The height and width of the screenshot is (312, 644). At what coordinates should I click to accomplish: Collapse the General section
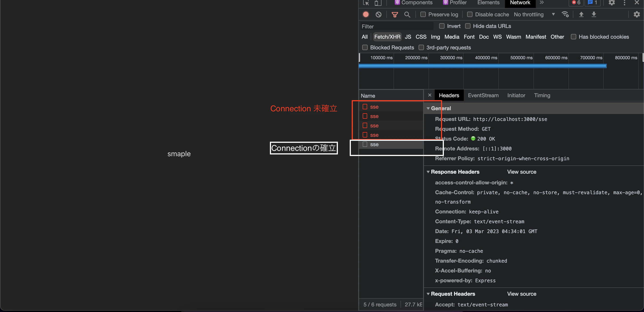(428, 108)
